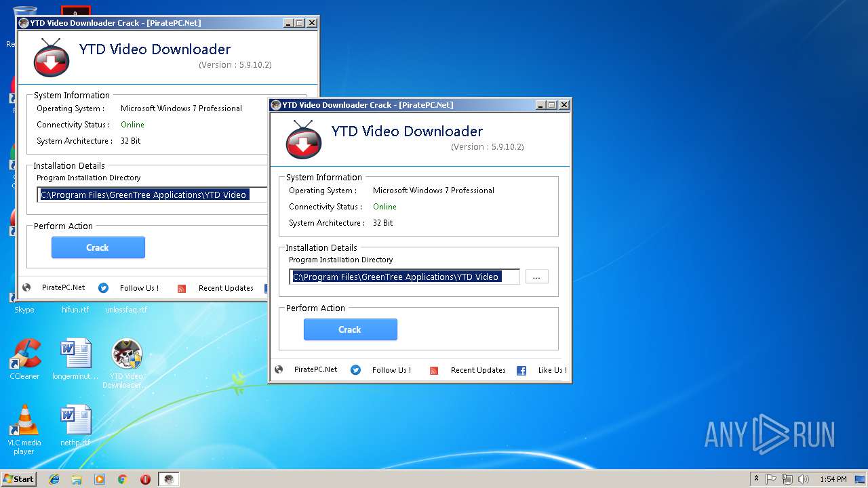The width and height of the screenshot is (868, 488).
Task: Select the CCleaner desktop shortcut
Action: point(25,359)
